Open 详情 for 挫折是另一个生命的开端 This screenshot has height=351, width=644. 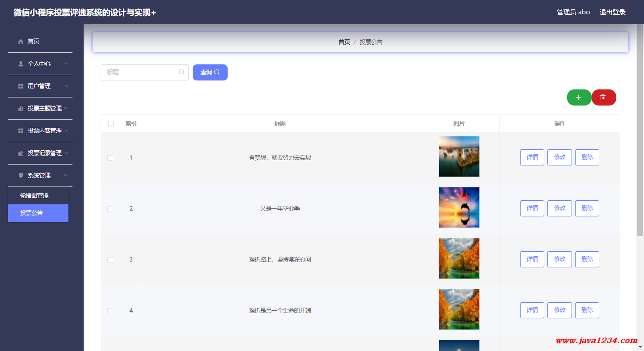532,310
